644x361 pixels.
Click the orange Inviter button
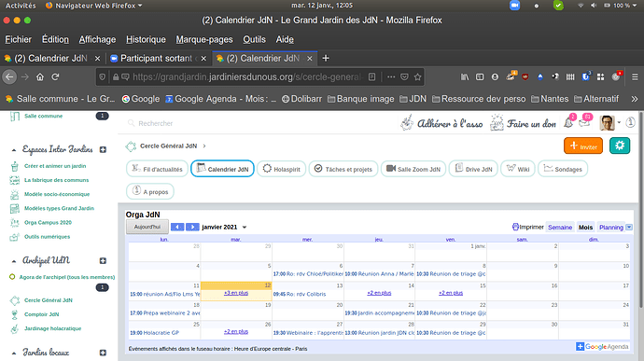(583, 146)
